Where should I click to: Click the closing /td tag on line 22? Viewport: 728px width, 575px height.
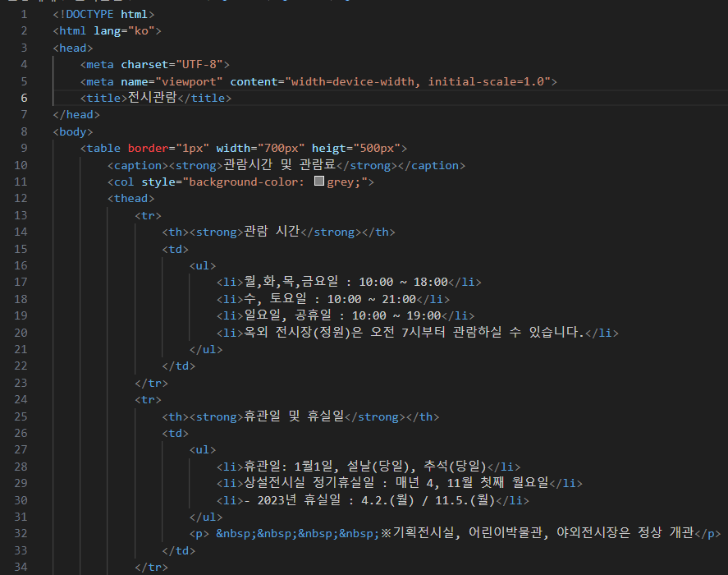tap(179, 366)
